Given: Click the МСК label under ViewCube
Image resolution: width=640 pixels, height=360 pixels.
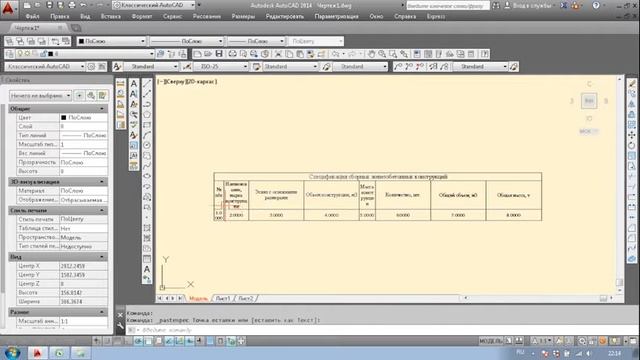Looking at the screenshot, I should (588, 131).
